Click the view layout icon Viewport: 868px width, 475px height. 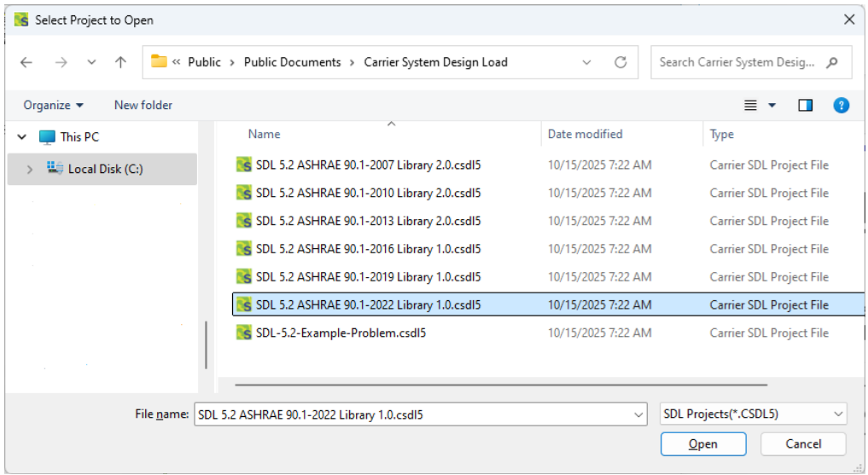point(750,105)
